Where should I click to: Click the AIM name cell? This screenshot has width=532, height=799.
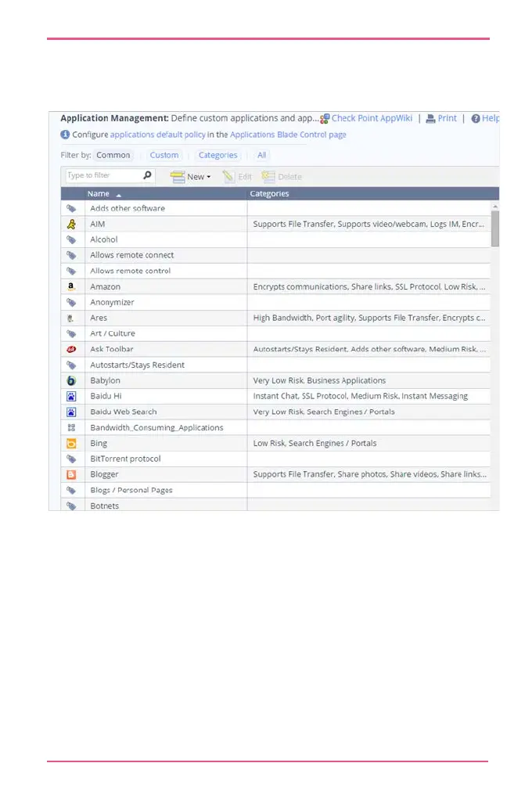166,224
